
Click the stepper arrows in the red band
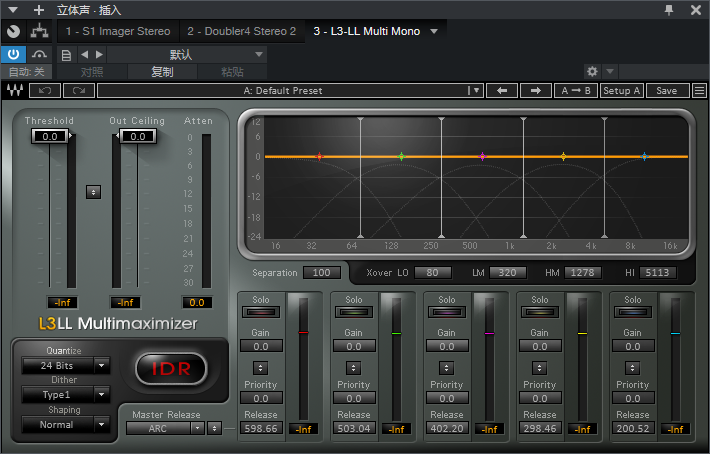260,368
